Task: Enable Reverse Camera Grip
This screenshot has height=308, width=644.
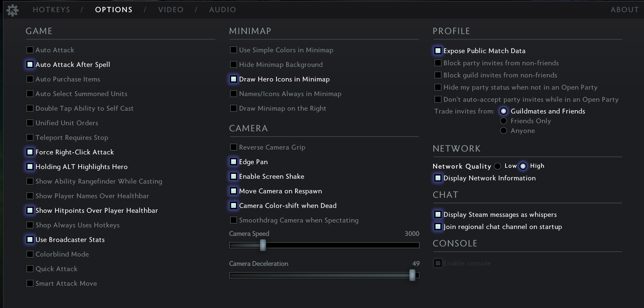Action: click(234, 147)
